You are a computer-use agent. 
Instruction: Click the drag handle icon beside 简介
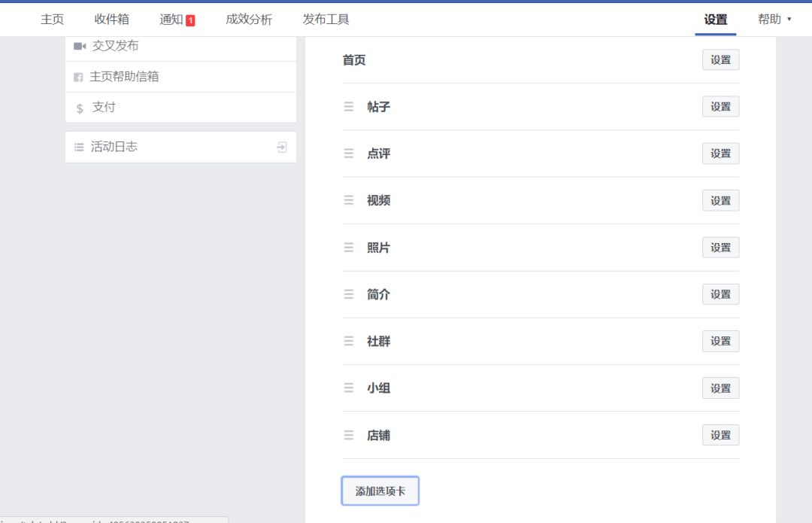click(349, 294)
